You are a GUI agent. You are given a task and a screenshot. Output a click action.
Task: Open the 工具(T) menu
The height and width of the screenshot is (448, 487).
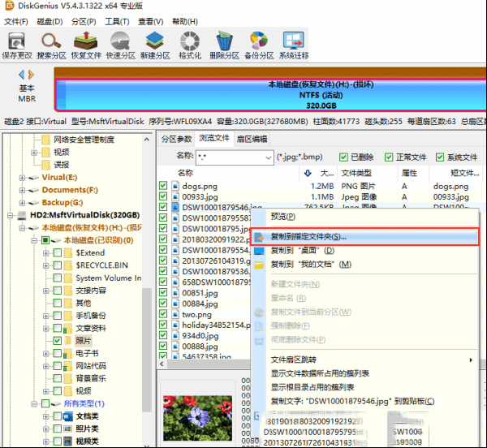click(x=117, y=21)
